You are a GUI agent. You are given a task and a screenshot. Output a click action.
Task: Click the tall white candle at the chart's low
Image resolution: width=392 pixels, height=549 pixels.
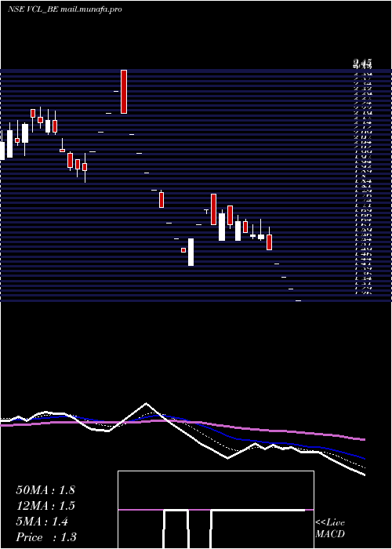tap(191, 252)
